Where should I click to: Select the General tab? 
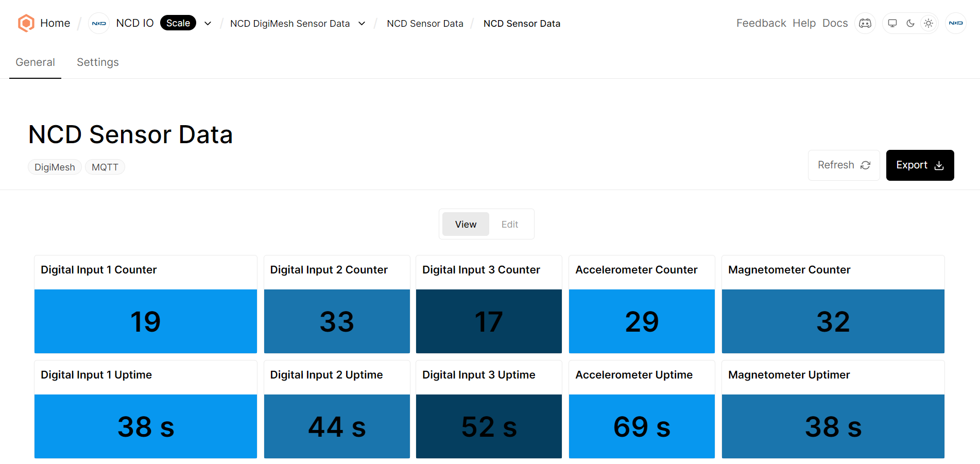35,62
